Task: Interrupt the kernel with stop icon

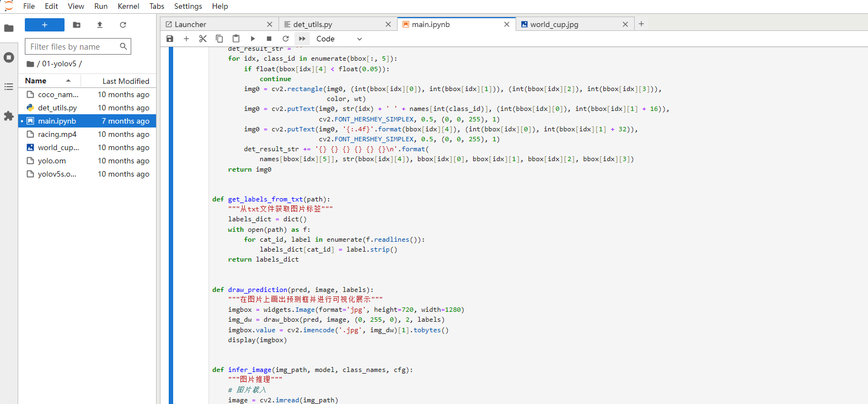Action: 269,39
